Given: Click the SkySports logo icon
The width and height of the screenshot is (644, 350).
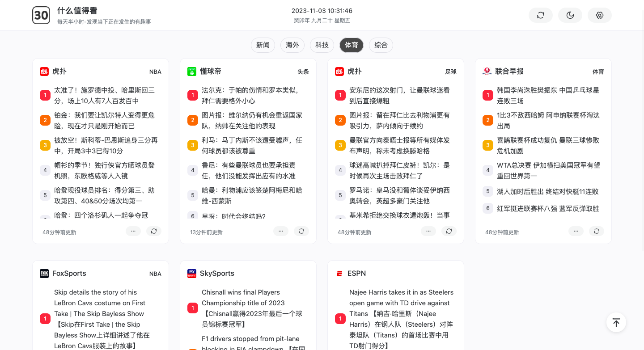Looking at the screenshot, I should (x=192, y=273).
